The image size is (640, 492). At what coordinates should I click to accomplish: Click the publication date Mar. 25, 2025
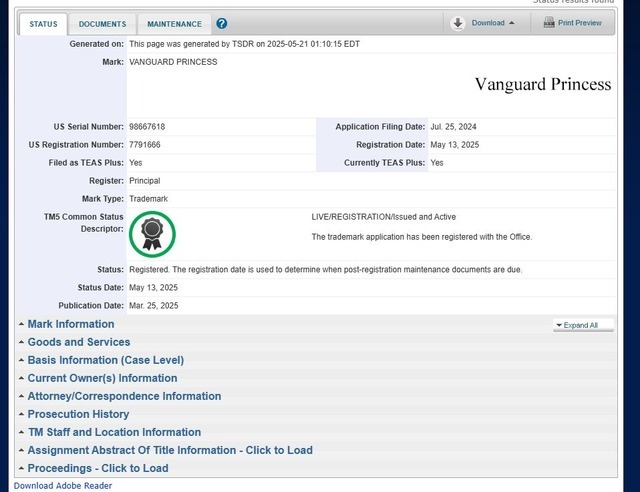pyautogui.click(x=153, y=305)
